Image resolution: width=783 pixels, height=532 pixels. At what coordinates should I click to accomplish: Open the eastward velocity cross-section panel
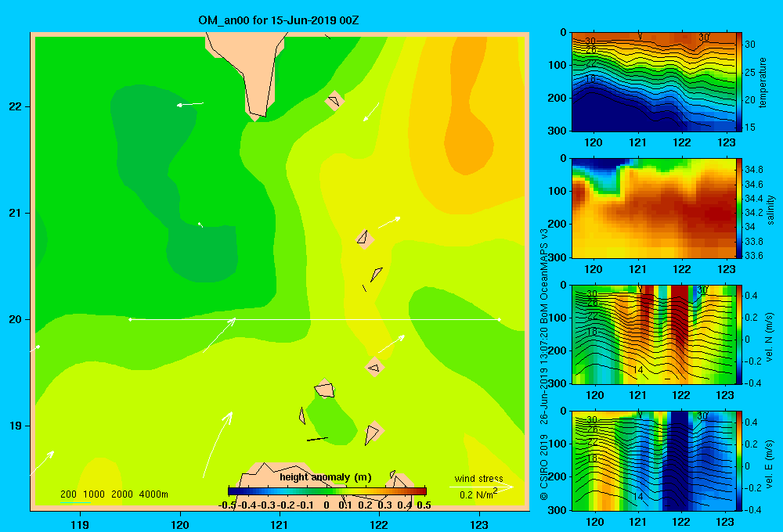tap(653, 461)
